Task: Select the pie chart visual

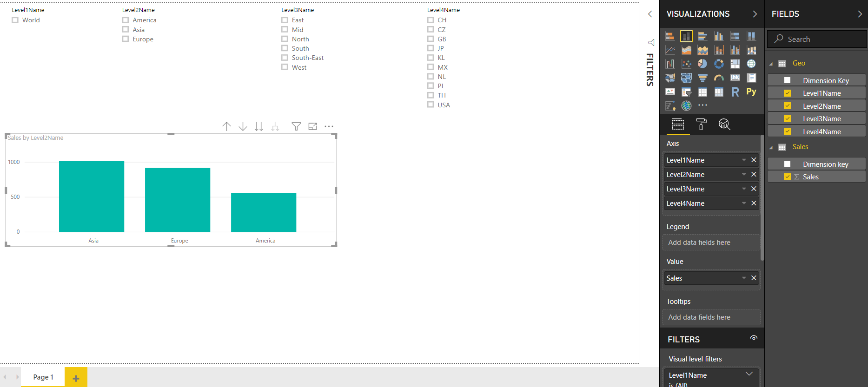Action: (702, 64)
